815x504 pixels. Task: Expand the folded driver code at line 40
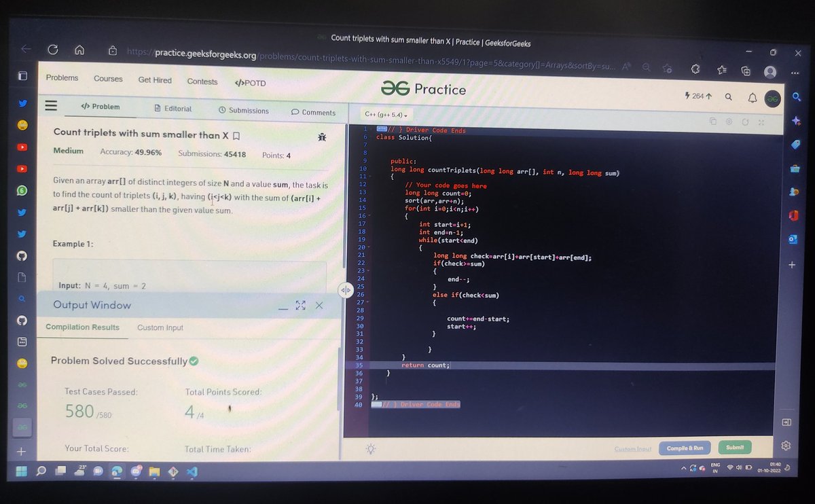point(376,404)
